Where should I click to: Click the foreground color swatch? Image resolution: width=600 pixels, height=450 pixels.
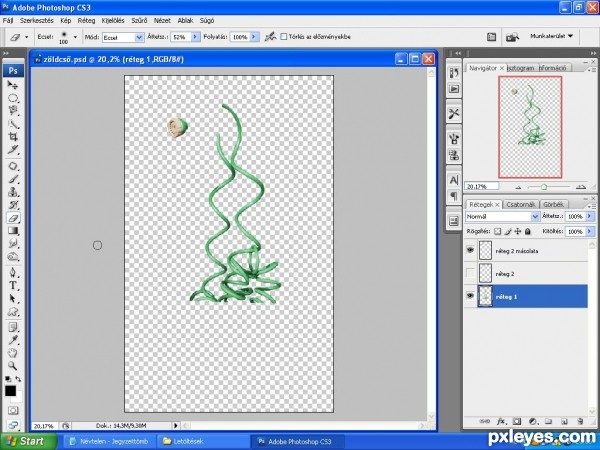pyautogui.click(x=10, y=391)
